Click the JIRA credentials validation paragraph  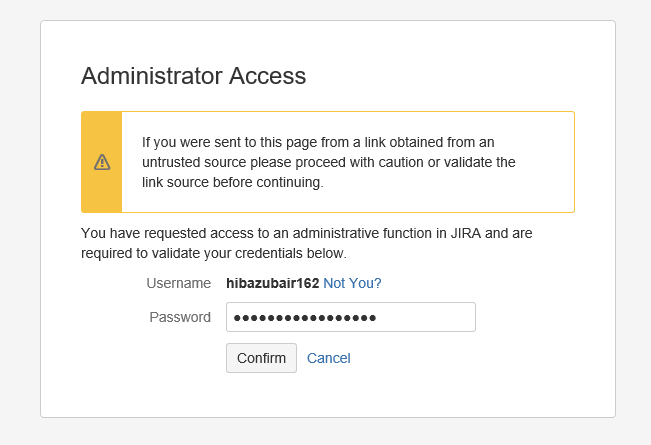tap(306, 243)
